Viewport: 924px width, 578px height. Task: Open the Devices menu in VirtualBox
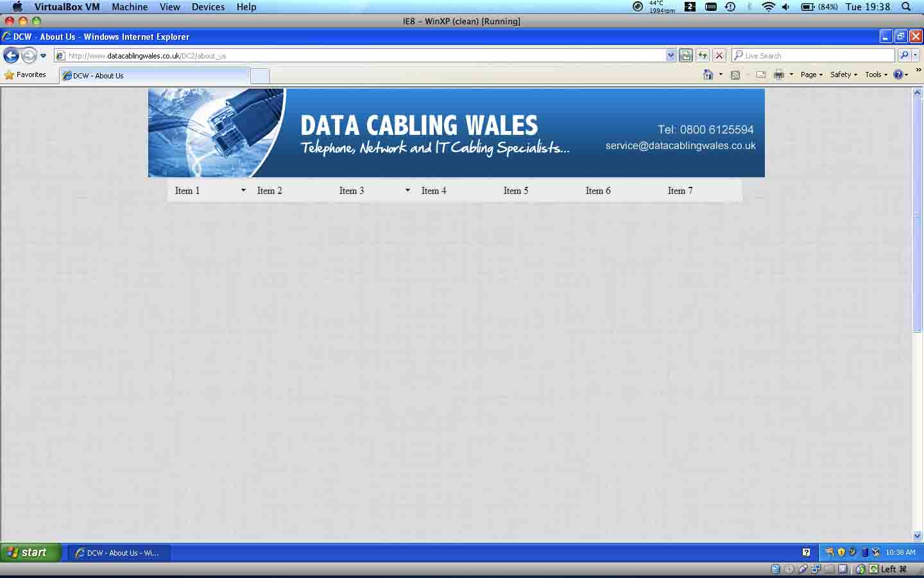coord(208,7)
